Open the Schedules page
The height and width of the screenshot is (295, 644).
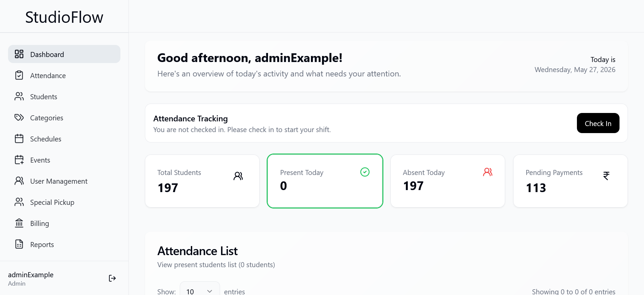point(64,138)
